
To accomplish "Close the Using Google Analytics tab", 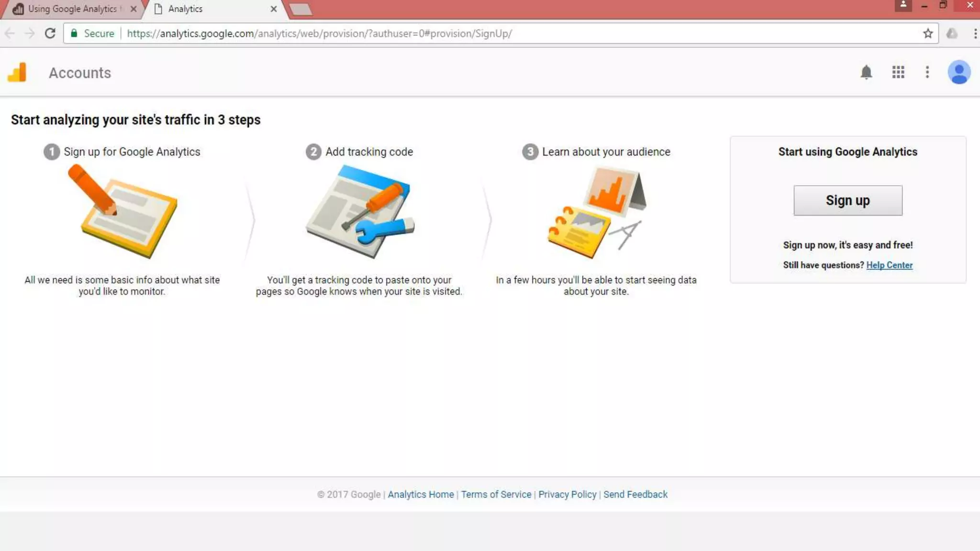I will [x=134, y=9].
